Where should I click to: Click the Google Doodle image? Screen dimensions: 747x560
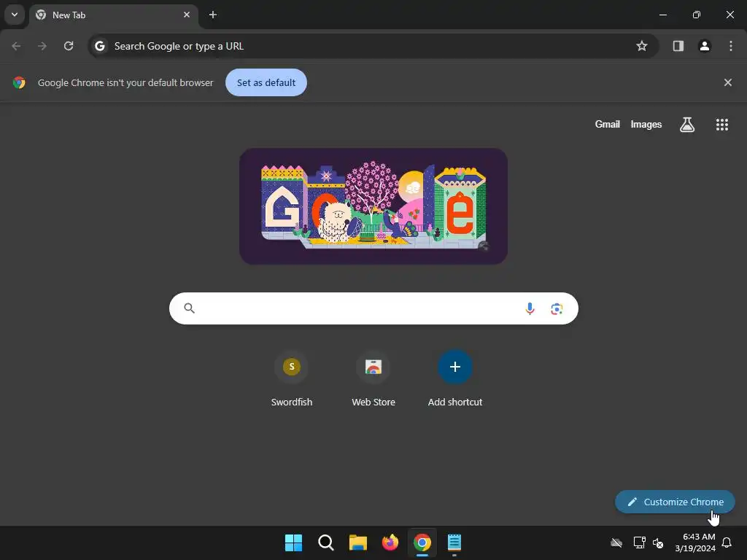373,206
